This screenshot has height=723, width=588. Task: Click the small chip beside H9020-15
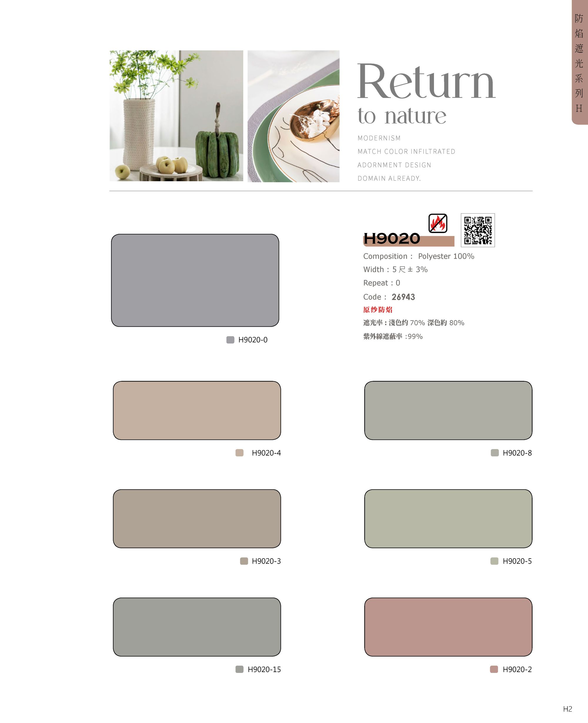click(x=240, y=669)
